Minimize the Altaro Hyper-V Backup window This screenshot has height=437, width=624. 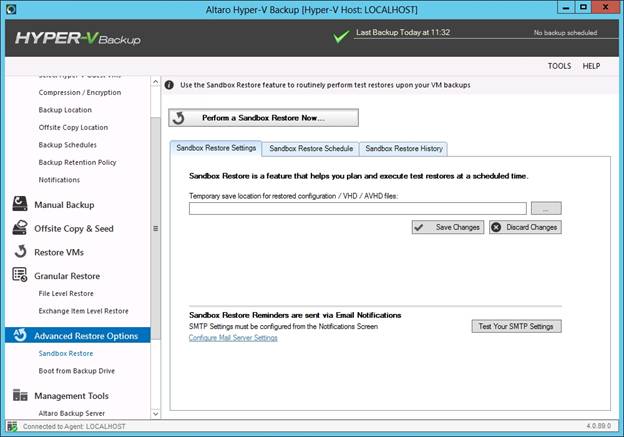(566, 7)
